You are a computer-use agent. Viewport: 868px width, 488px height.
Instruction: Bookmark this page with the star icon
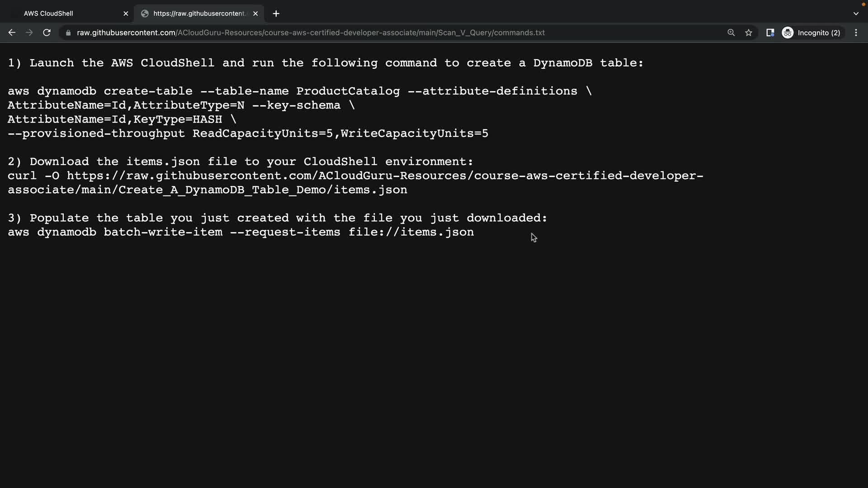click(x=749, y=33)
